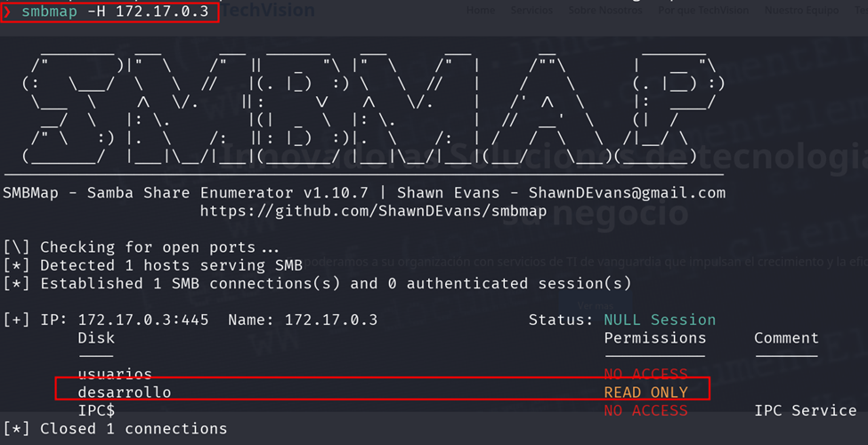This screenshot has width=868, height=445.
Task: Select the usuarios share name
Action: click(x=115, y=374)
